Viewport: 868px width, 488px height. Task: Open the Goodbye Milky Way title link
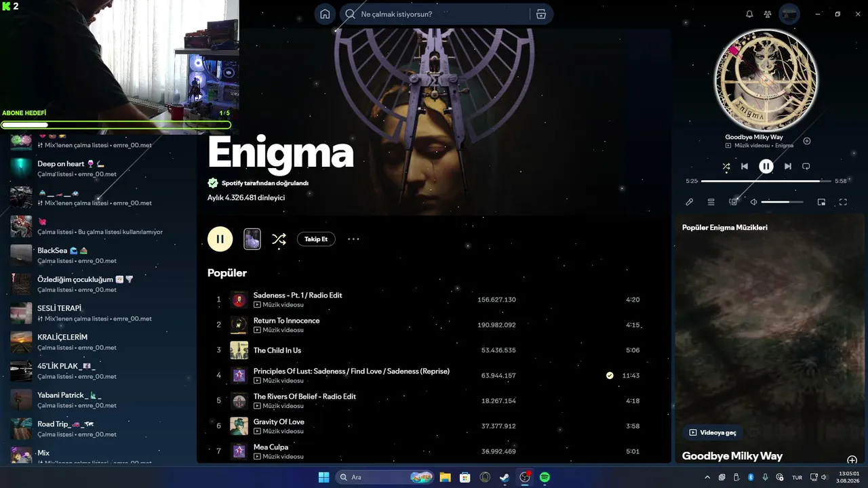point(754,137)
